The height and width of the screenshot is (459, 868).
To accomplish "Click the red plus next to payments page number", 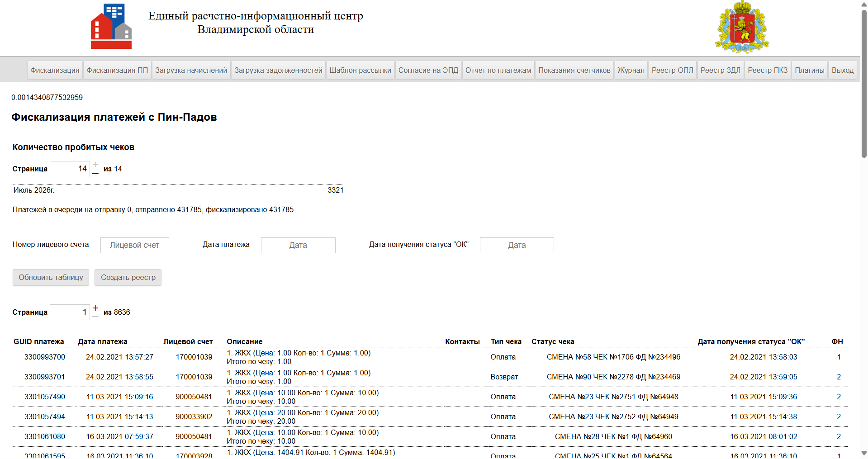I will [x=95, y=308].
